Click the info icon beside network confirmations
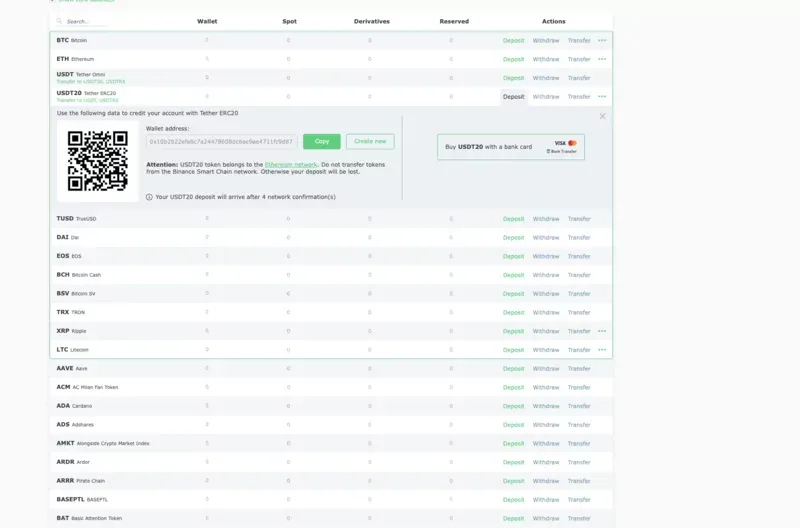Viewport: 800px width, 528px height. pyautogui.click(x=149, y=197)
